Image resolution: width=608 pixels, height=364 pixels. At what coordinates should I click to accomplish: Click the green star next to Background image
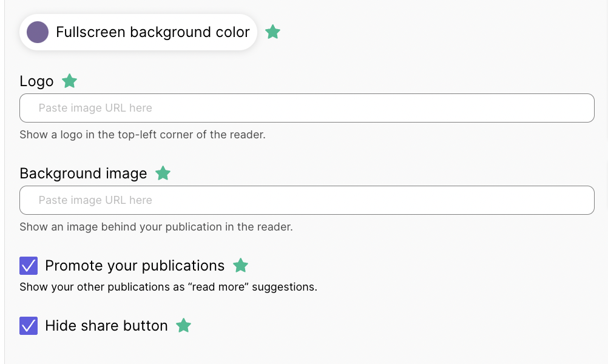pos(163,174)
